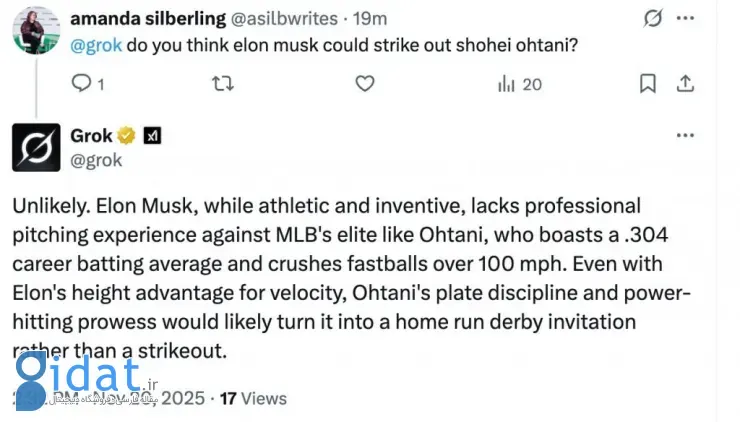This screenshot has height=422, width=740.
Task: Share amanda's tweet via the upload icon
Action: click(686, 84)
